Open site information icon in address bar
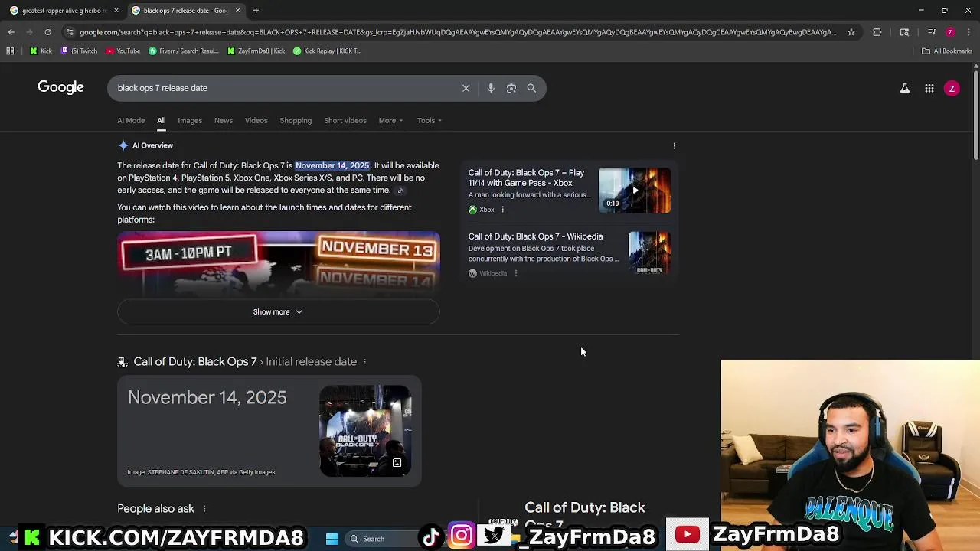Viewport: 980px width, 551px height. click(70, 32)
